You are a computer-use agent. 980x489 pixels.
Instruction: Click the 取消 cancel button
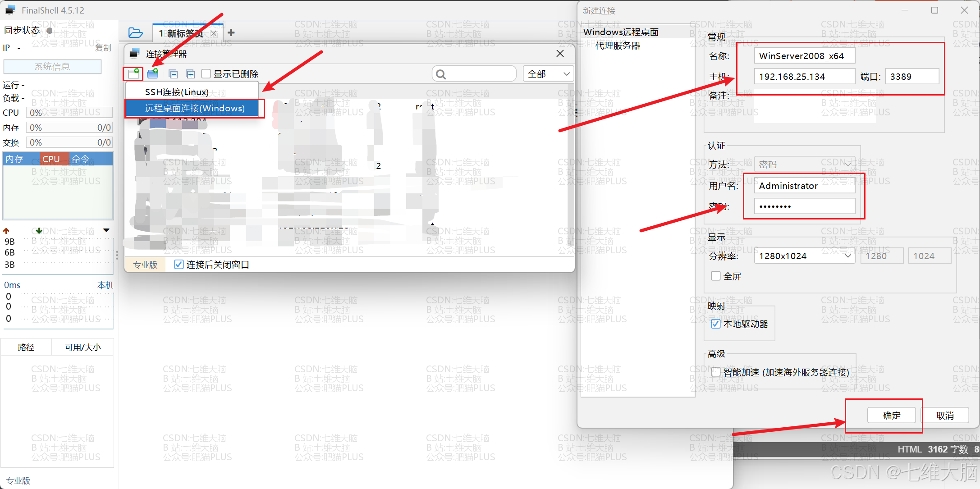tap(945, 415)
